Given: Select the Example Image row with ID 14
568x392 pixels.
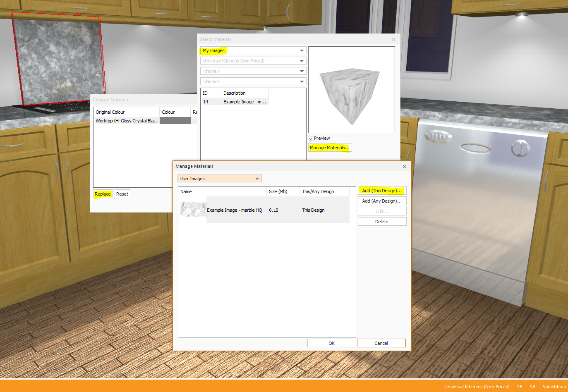Looking at the screenshot, I should (x=244, y=102).
